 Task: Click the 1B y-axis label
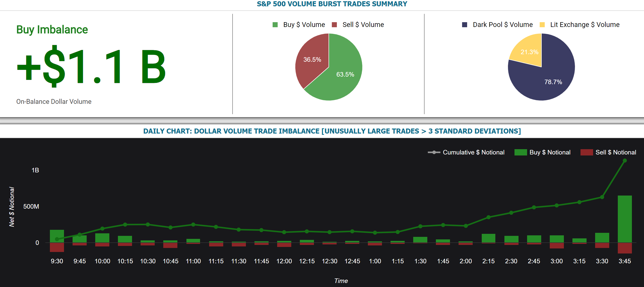(35, 170)
